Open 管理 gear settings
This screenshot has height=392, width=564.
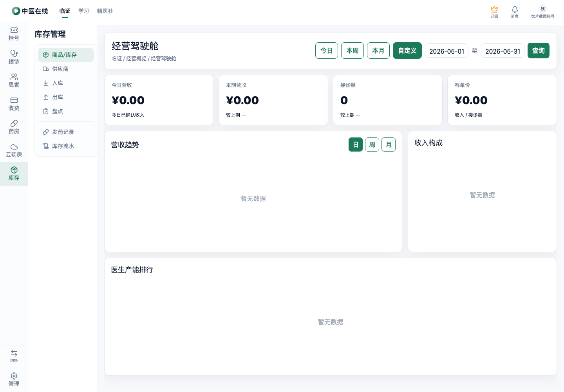[14, 379]
